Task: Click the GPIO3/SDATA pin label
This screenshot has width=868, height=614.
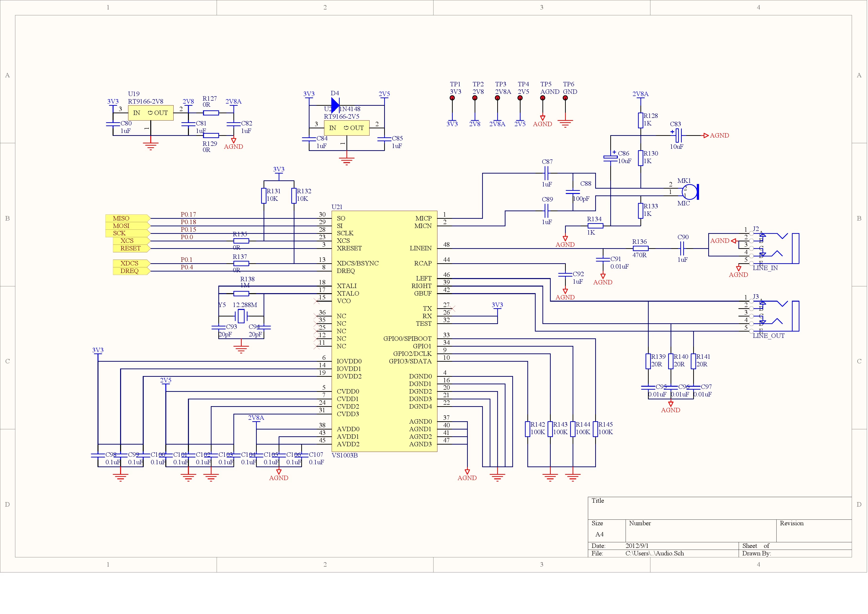Action: 410,361
